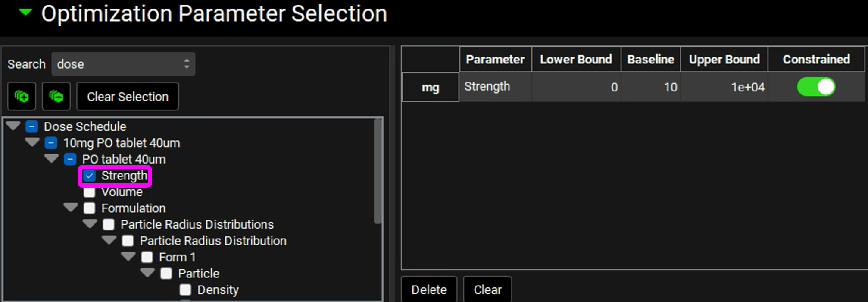Collapse the 10mg PO tablet 40um node
The height and width of the screenshot is (302, 868).
point(32,142)
